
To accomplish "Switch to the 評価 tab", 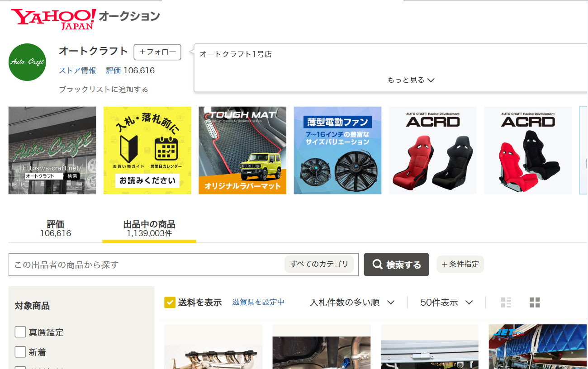I will point(56,228).
